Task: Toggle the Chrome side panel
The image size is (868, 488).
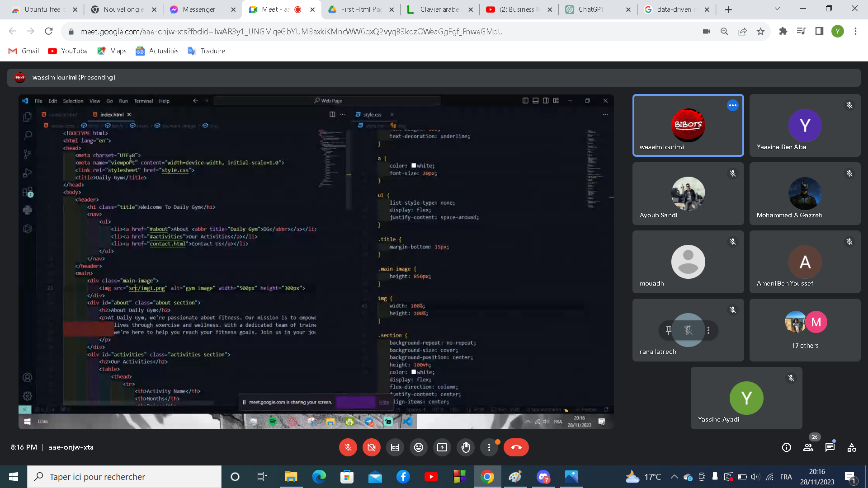Action: coord(819,31)
